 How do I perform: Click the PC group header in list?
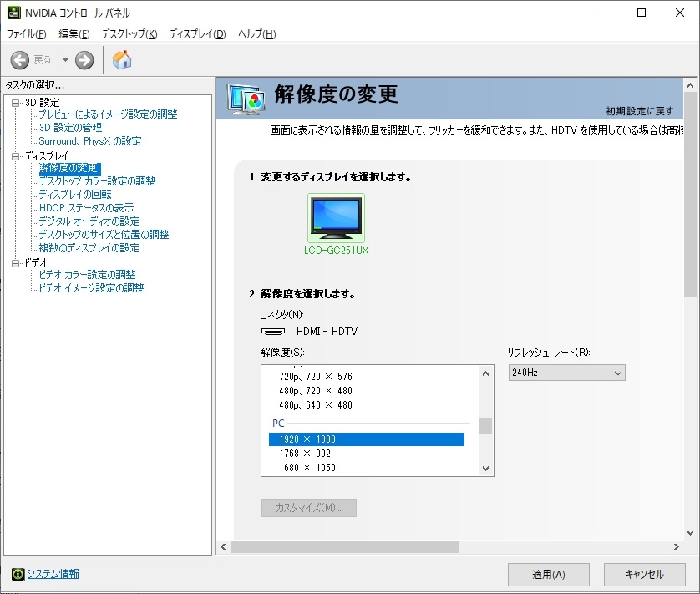pyautogui.click(x=278, y=424)
